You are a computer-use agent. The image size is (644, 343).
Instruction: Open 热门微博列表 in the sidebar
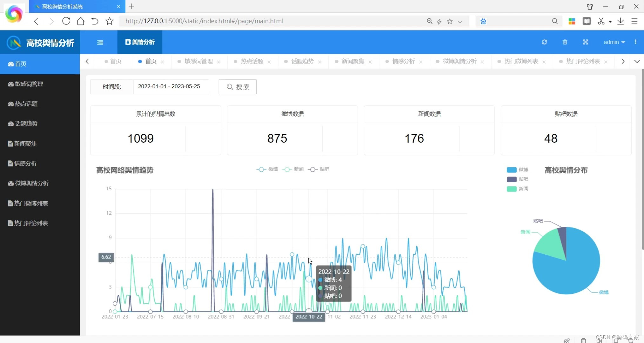tap(31, 203)
